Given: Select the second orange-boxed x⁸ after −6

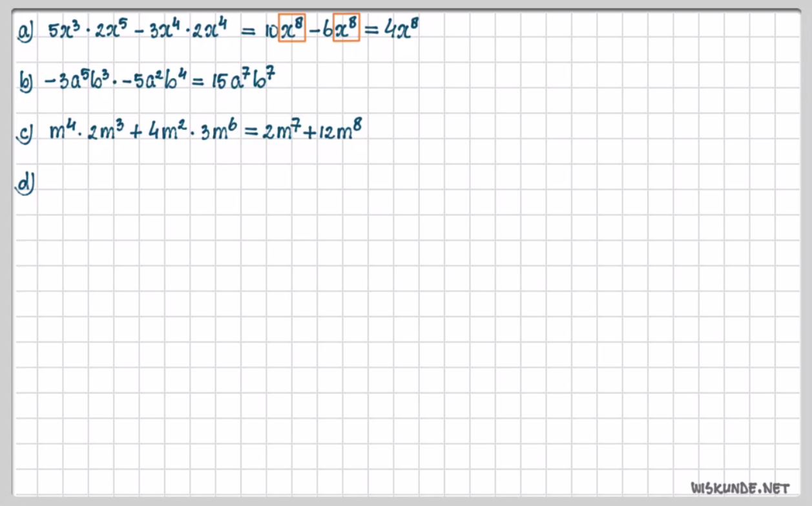Looking at the screenshot, I should click(346, 29).
